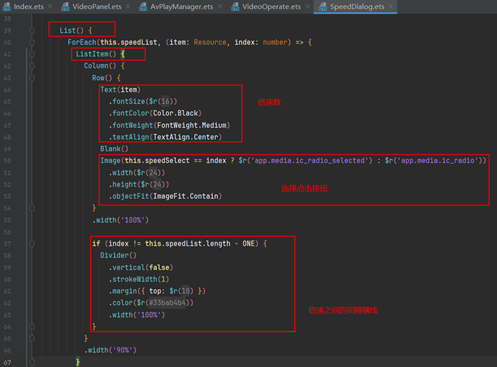Collapse the ForEach block at line 40

coord(32,42)
